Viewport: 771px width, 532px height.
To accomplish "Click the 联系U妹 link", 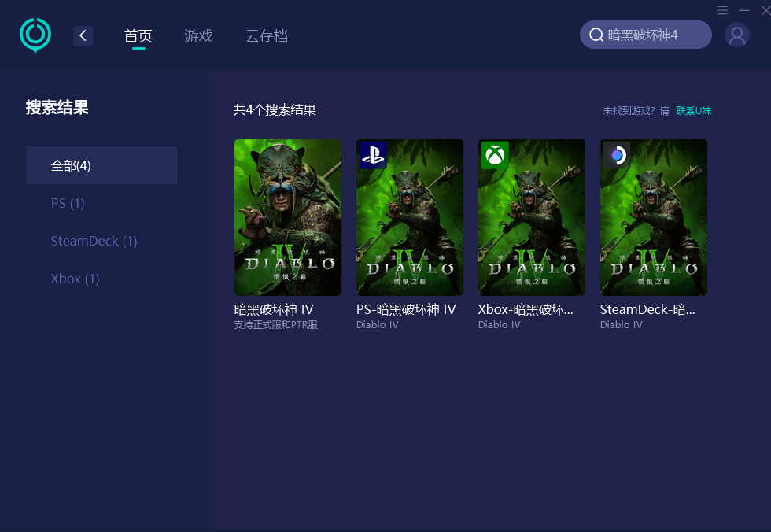I will 693,111.
